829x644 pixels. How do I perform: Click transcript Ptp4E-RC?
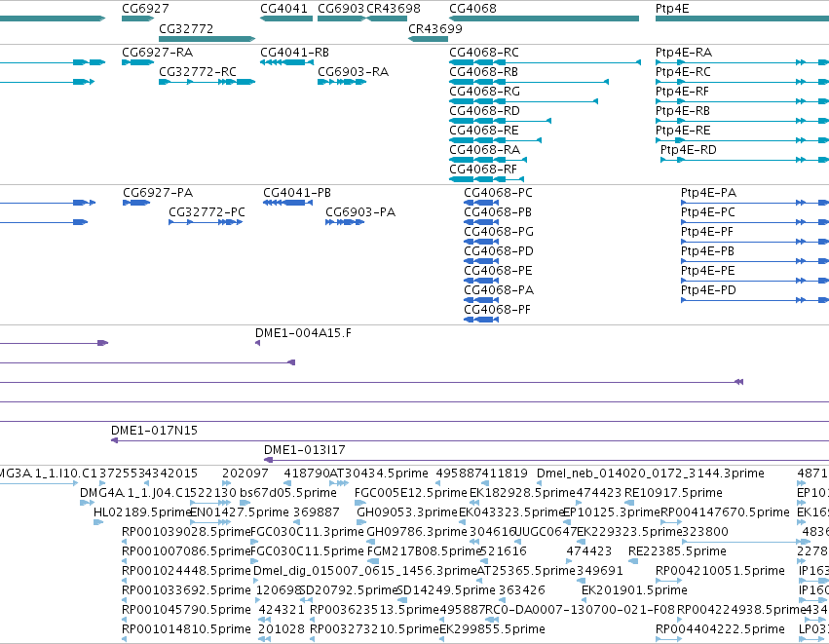(742, 82)
